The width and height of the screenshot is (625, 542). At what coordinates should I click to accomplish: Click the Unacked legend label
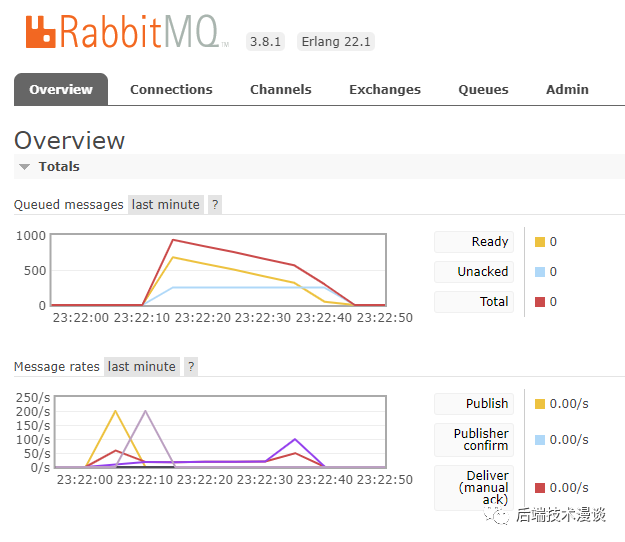474,272
